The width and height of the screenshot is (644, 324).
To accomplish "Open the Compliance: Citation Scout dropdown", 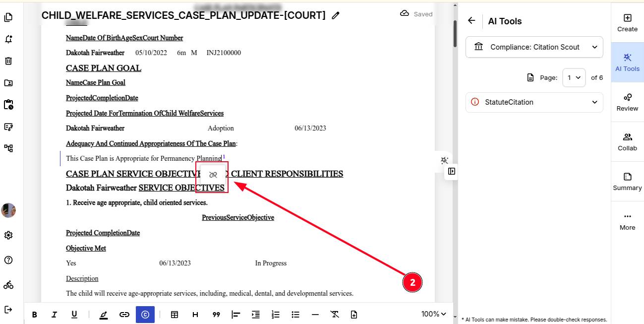I will point(534,47).
